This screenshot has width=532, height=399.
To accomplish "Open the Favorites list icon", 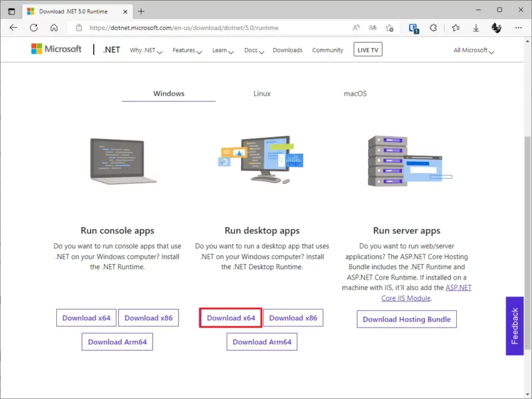I will click(456, 28).
